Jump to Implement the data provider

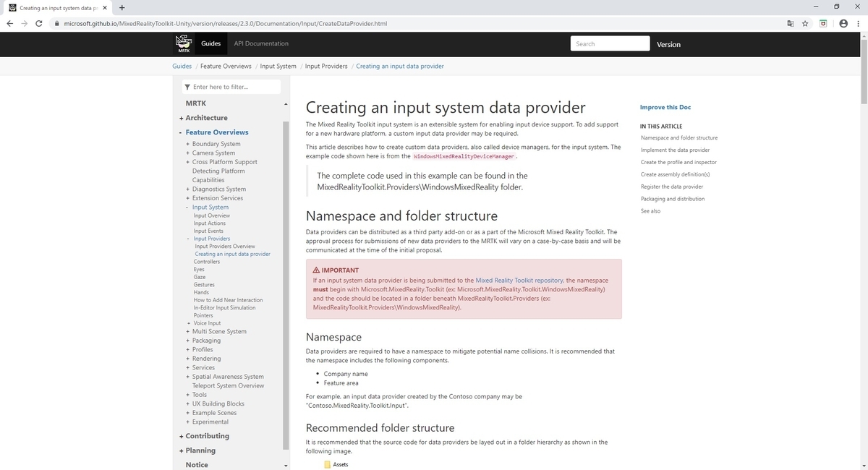676,150
